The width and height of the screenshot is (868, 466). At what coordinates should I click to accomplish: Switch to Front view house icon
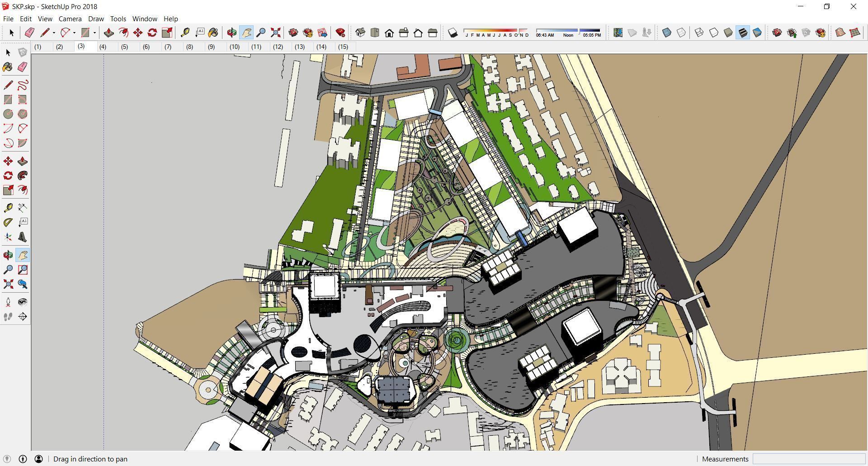[389, 33]
